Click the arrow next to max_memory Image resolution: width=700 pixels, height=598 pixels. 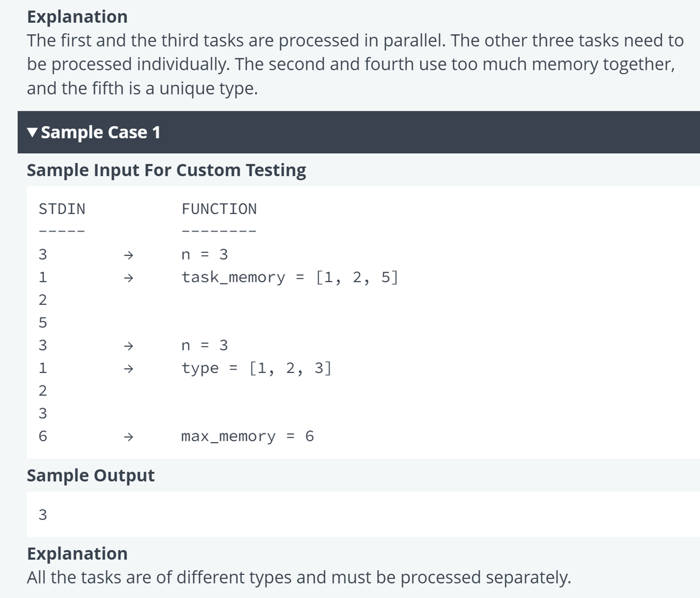point(128,437)
